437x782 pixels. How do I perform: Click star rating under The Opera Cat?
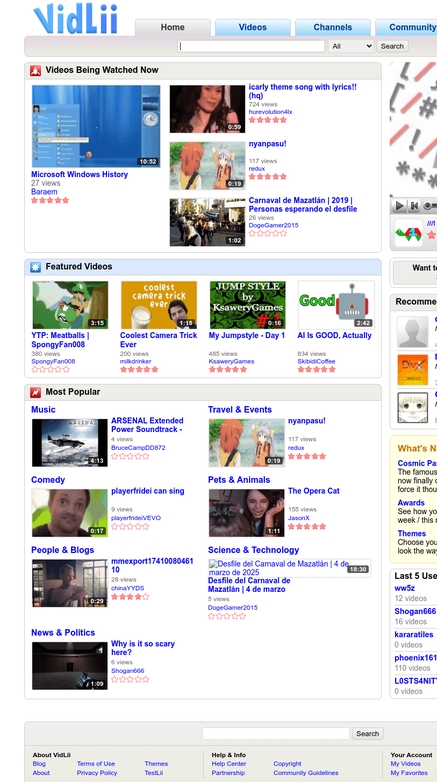coord(307,527)
